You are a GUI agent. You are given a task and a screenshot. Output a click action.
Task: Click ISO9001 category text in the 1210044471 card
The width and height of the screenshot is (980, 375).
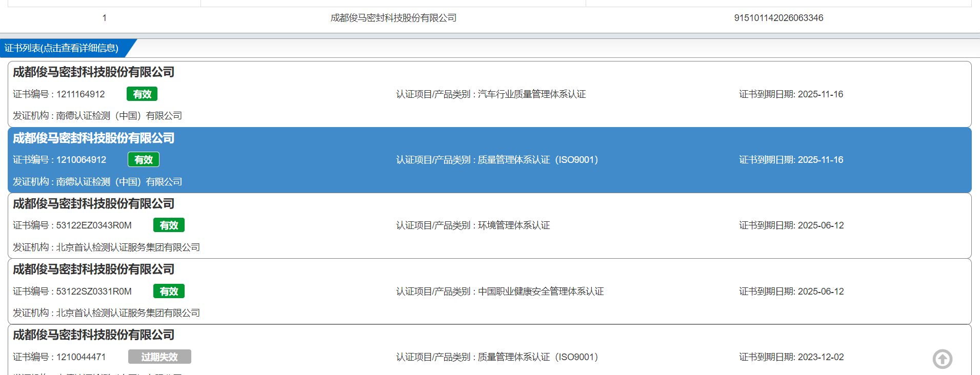[538, 357]
